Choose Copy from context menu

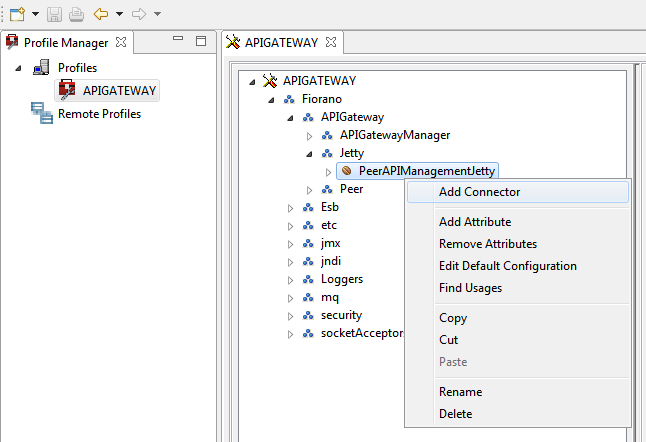(x=518, y=318)
